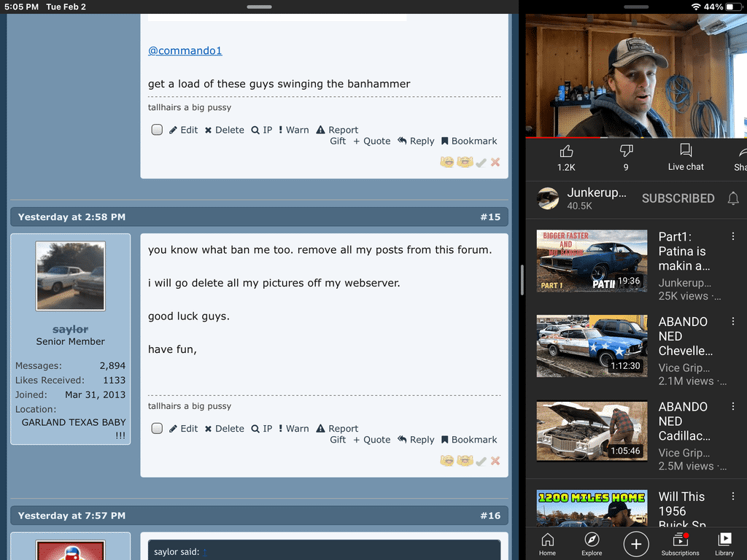Click the @commando1 mention link
The height and width of the screenshot is (560, 747).
185,50
